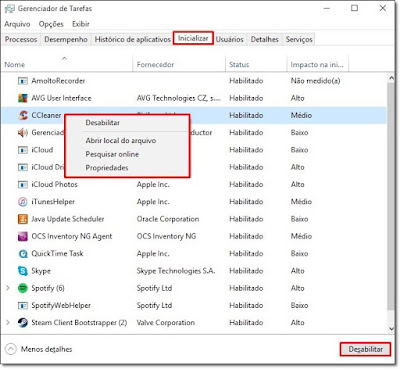Viewport: 400px width, 369px height.
Task: Click the Desabilitar button at bottom
Action: (365, 349)
